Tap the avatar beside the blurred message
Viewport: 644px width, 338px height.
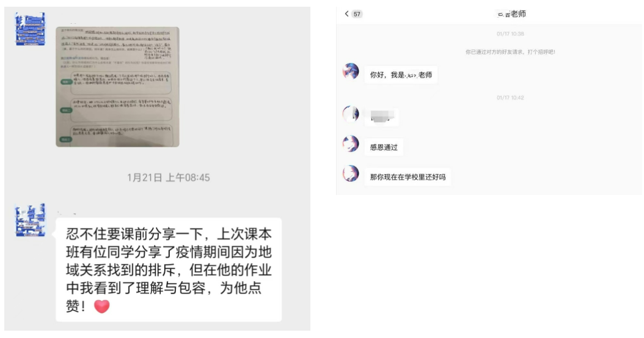[x=351, y=114]
